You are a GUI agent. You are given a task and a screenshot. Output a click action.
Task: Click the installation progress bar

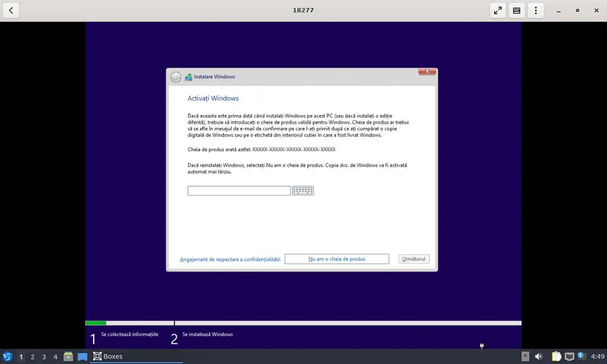click(303, 323)
